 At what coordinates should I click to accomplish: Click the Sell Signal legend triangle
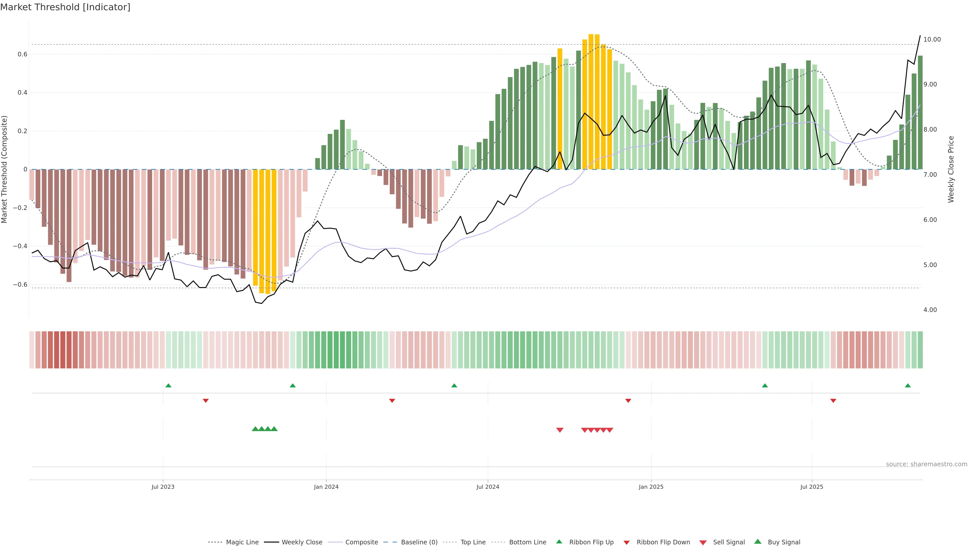click(703, 543)
